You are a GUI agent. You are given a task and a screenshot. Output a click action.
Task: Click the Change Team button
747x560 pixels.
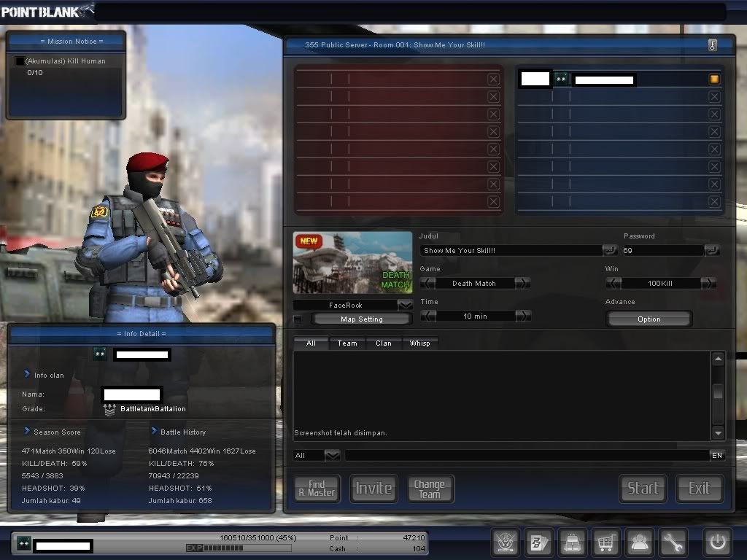point(430,489)
